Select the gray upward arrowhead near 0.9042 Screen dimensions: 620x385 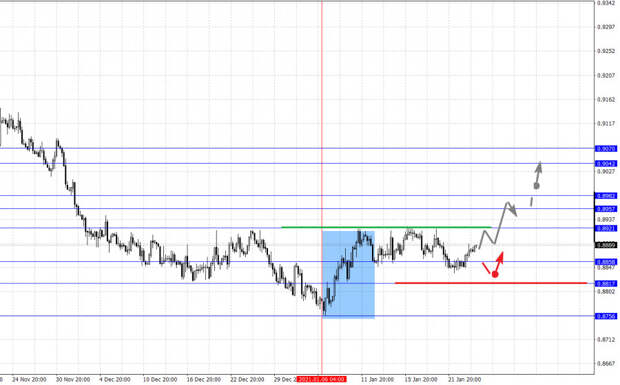539,166
